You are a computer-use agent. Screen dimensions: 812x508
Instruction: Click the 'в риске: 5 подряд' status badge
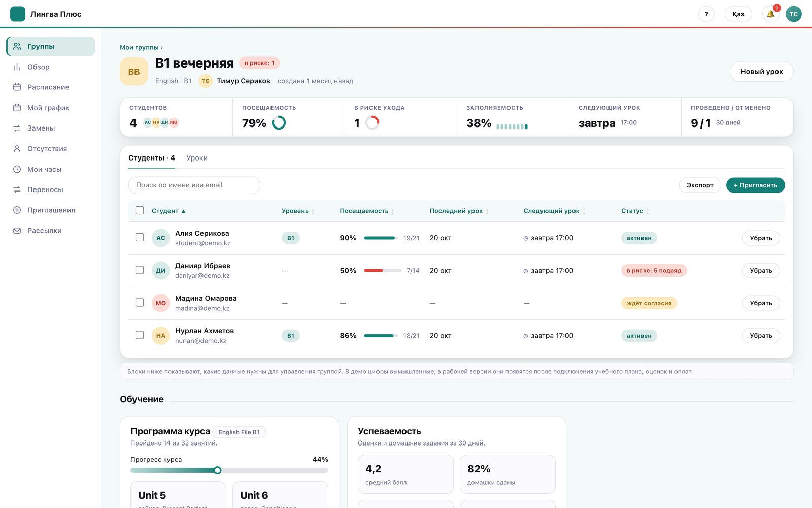pyautogui.click(x=654, y=270)
